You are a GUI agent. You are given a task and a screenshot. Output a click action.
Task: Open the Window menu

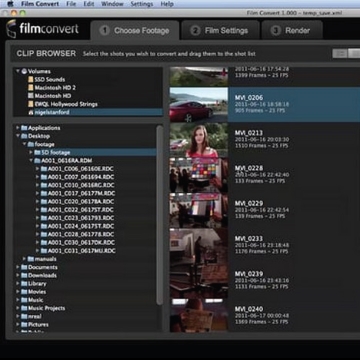click(112, 4)
